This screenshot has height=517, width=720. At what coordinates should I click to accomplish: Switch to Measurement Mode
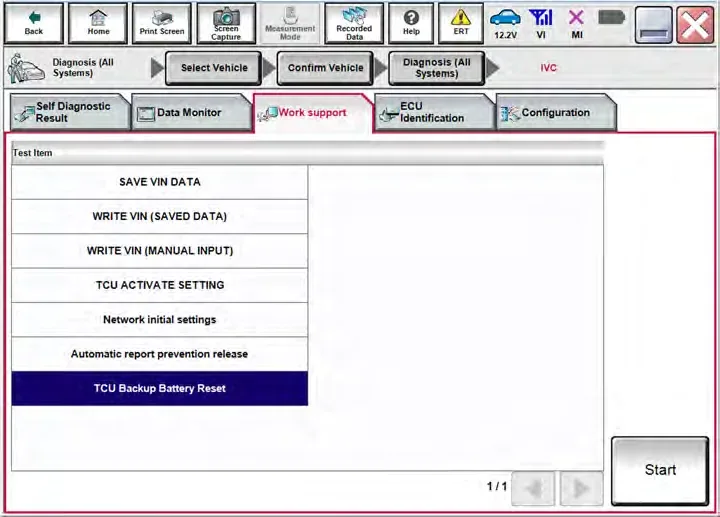tap(290, 23)
